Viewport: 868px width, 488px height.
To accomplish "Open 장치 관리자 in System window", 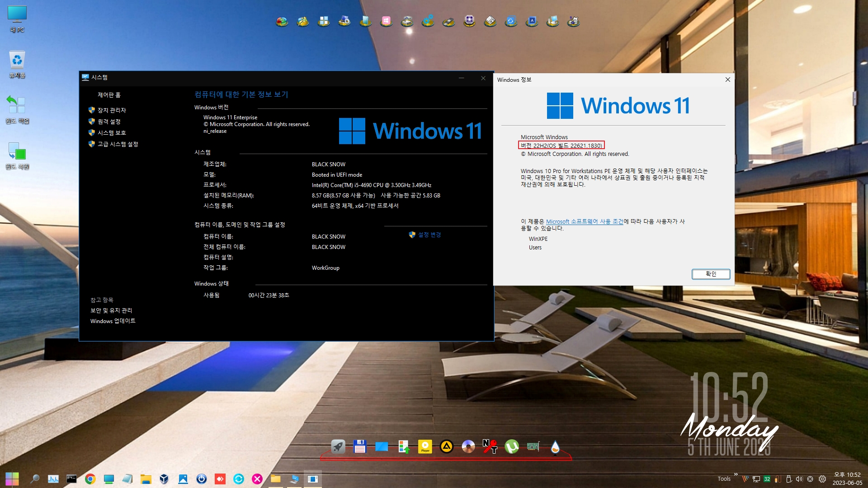I will tap(112, 110).
